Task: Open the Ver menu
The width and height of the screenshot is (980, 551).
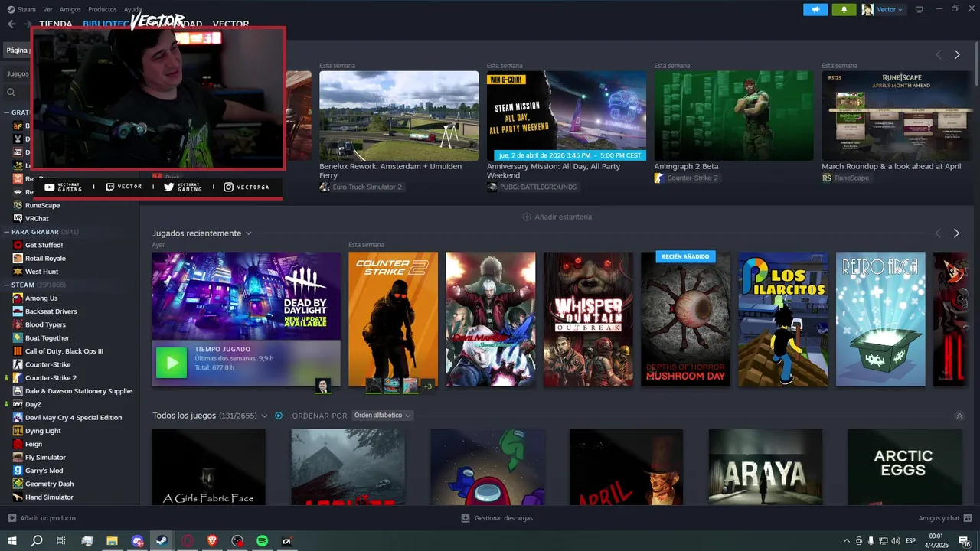Action: tap(48, 9)
